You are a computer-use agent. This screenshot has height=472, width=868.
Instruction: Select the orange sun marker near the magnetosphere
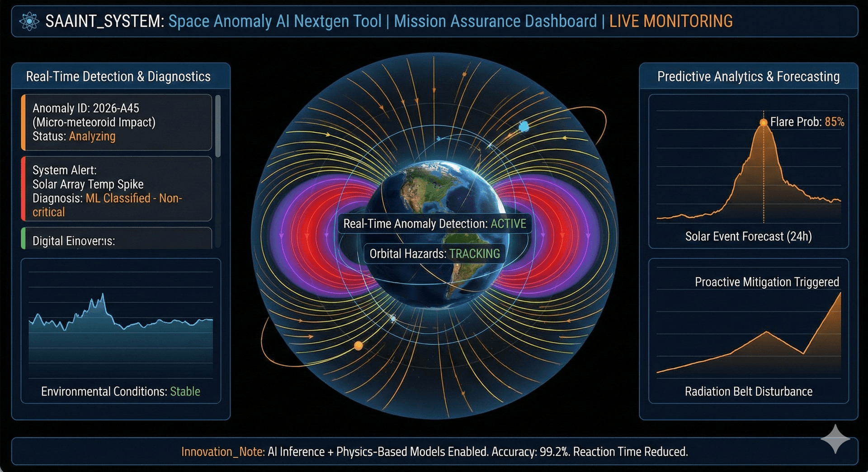pyautogui.click(x=359, y=346)
